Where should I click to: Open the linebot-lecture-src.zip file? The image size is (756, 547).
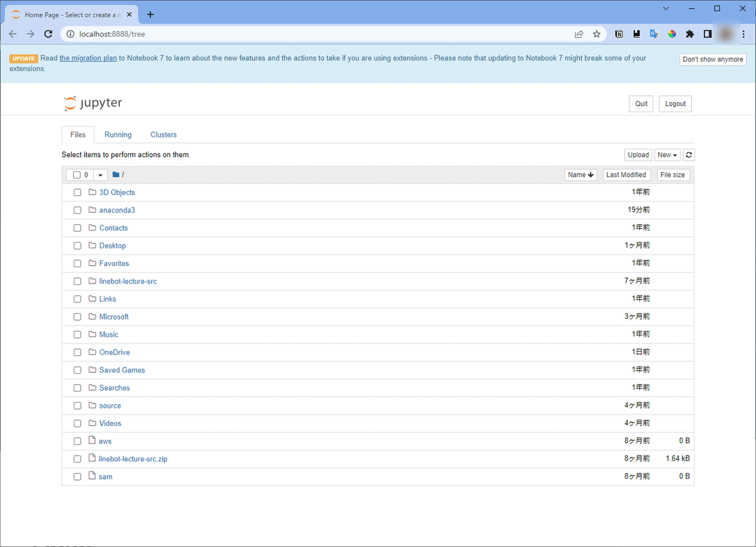point(133,459)
